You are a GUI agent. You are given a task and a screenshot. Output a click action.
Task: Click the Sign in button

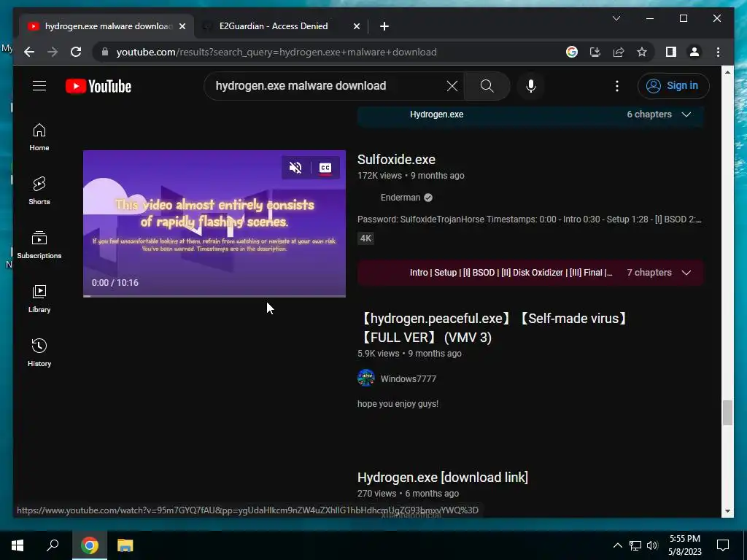(x=673, y=86)
